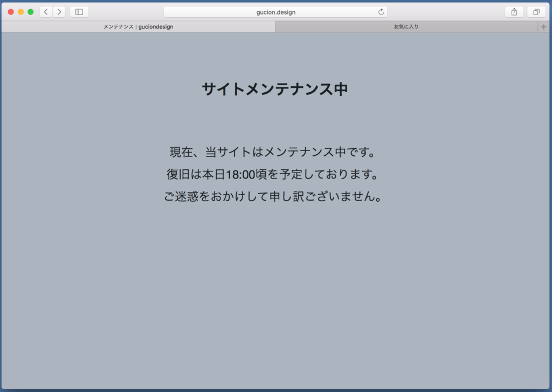The image size is (552, 392).
Task: Click the サイトメンテナンス中 heading
Action: pyautogui.click(x=275, y=89)
